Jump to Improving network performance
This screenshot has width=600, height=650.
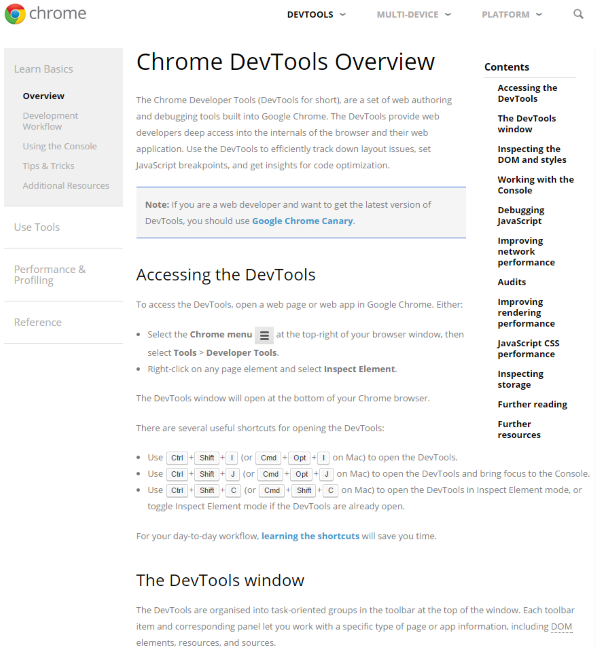click(x=526, y=252)
